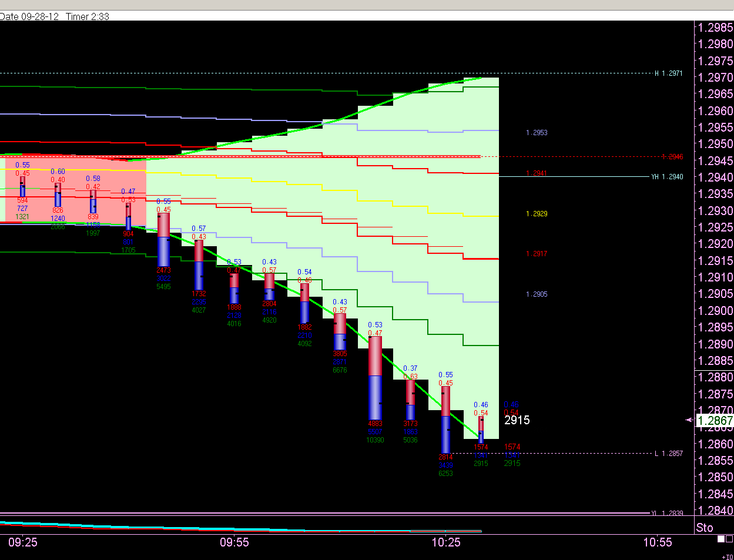Select the L 1.2857 low level label
Viewport: 734px width, 560px height.
[669, 454]
